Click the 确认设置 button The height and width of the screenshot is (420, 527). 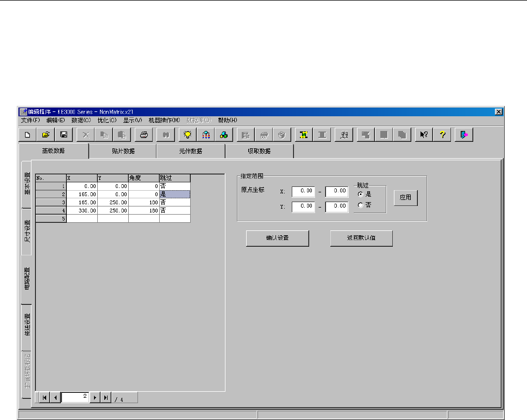click(x=277, y=239)
